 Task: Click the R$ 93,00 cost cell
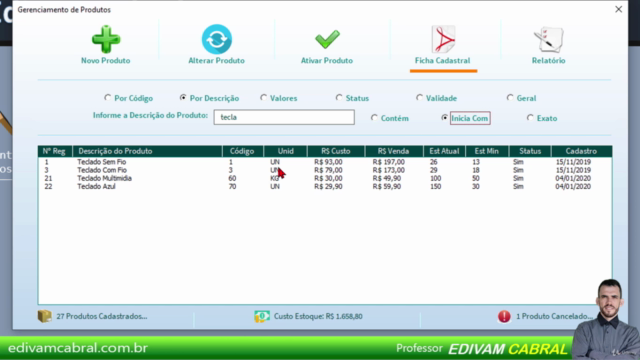point(328,162)
